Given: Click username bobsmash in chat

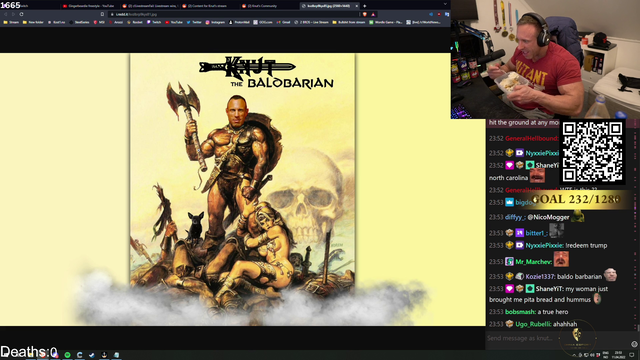Looking at the screenshot, I should pos(520,312).
